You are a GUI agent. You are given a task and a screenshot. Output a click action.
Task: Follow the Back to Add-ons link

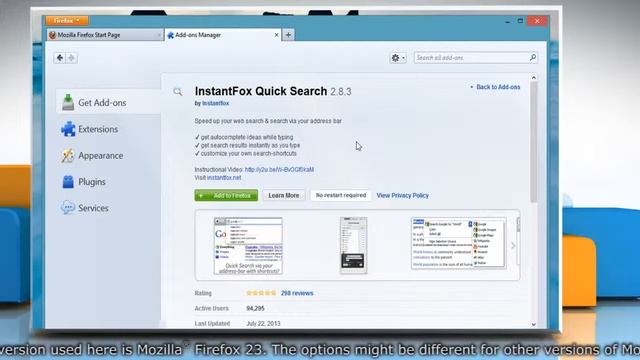coord(498,87)
